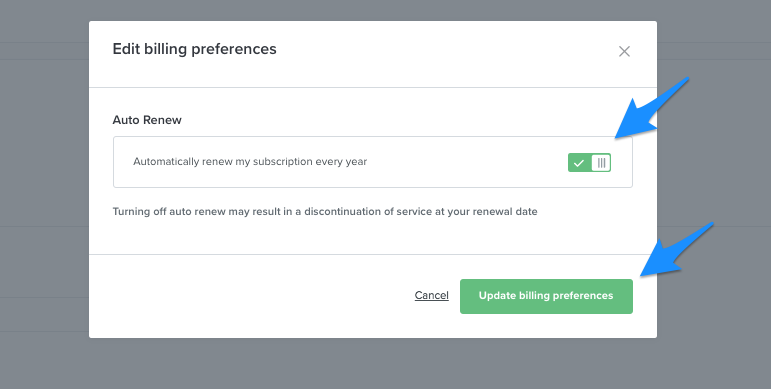This screenshot has width=771, height=389.
Task: Click the 'Edit billing preferences' title
Action: click(194, 49)
